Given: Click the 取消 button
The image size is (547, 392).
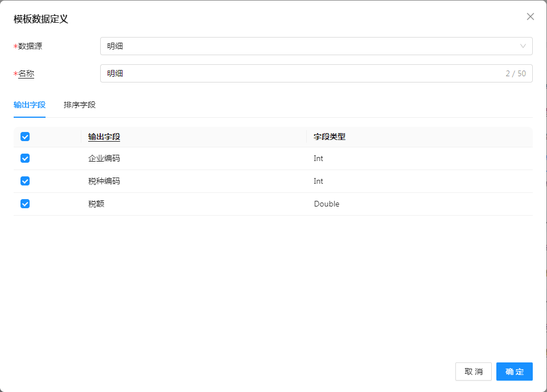Looking at the screenshot, I should [474, 372].
